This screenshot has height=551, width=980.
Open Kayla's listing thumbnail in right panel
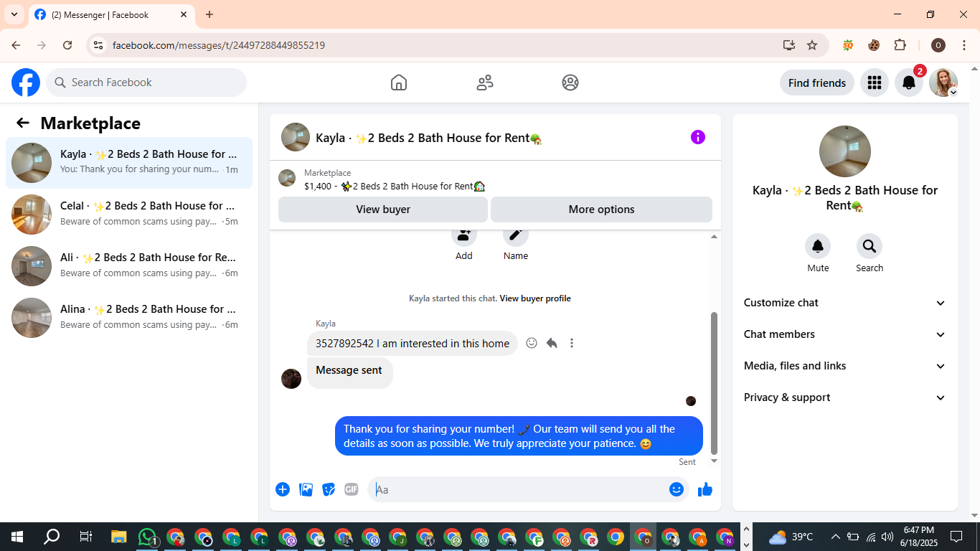click(x=845, y=151)
